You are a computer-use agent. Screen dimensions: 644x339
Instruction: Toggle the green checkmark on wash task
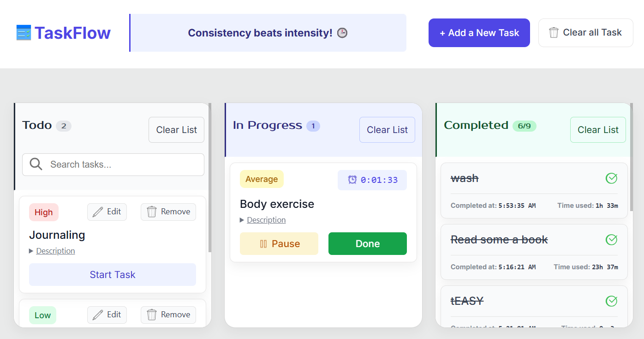click(611, 178)
